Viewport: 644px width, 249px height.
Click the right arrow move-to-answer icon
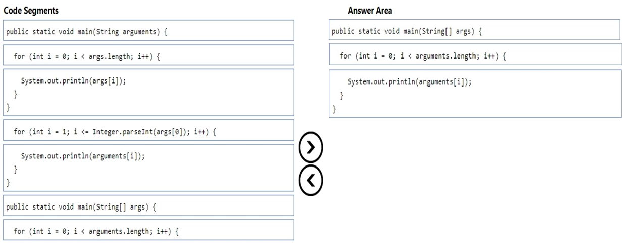coord(311,147)
